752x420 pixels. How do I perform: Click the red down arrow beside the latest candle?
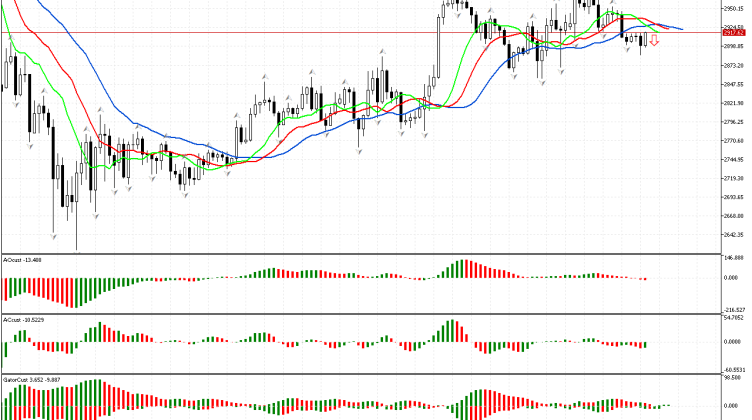click(655, 41)
